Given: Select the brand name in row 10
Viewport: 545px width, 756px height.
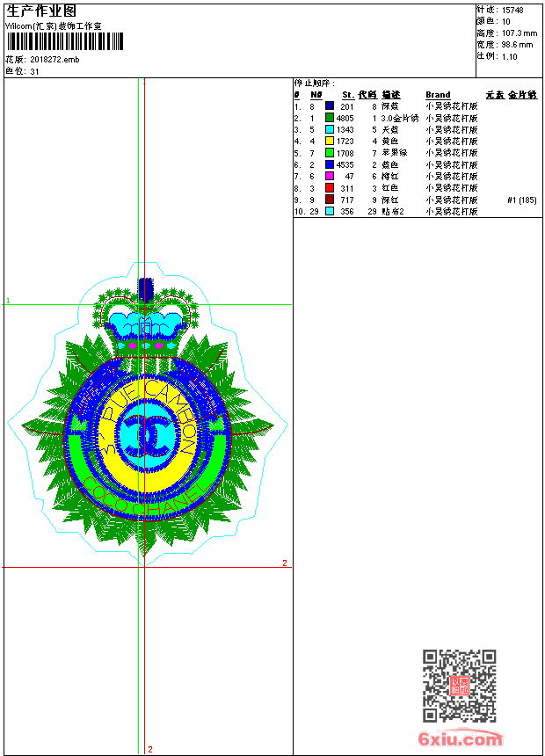Looking at the screenshot, I should (x=452, y=212).
